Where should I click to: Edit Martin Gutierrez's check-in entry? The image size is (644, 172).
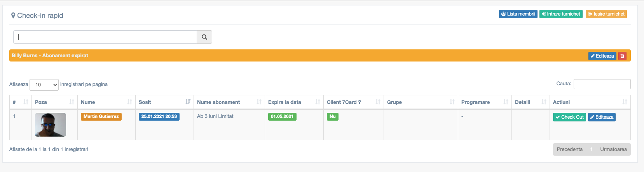click(x=602, y=117)
